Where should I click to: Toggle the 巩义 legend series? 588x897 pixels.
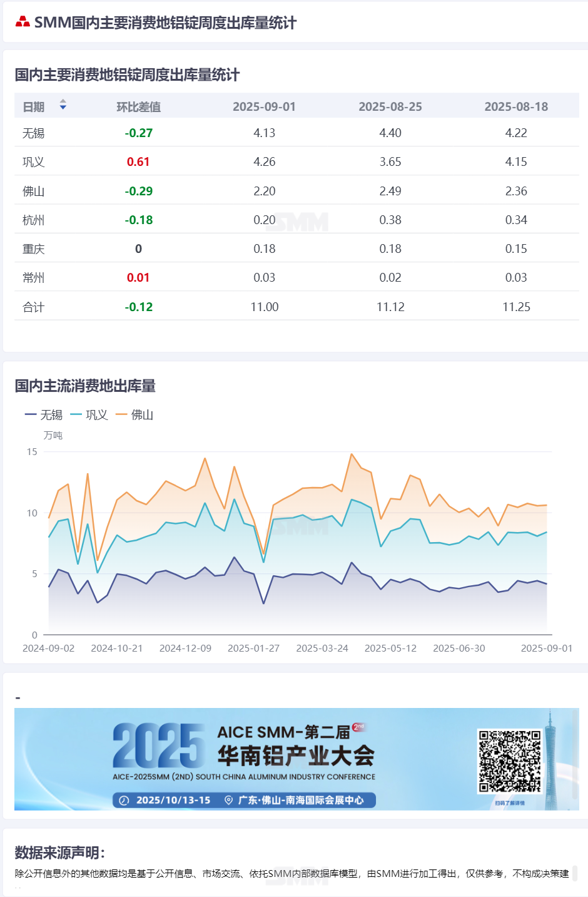pyautogui.click(x=89, y=414)
